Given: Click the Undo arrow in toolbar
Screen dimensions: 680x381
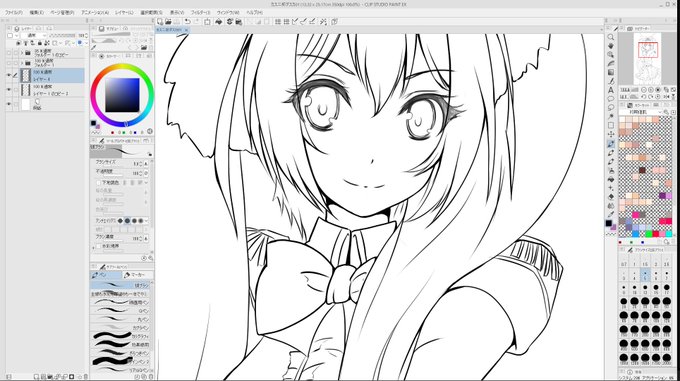Looking at the screenshot, I should pos(187,22).
